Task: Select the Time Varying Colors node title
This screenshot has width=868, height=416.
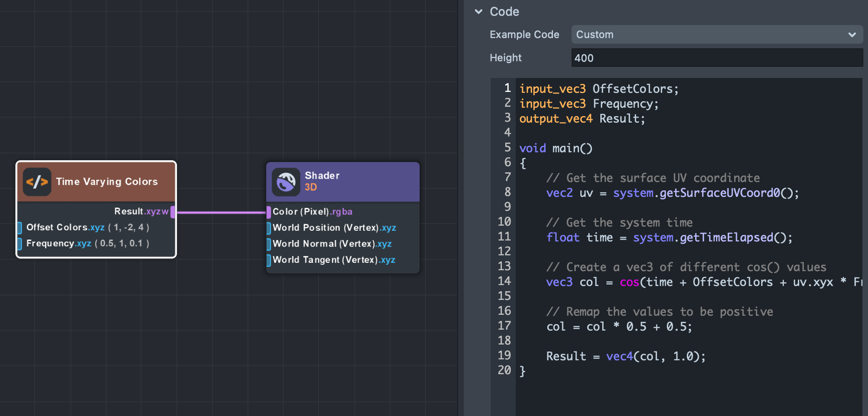Action: click(107, 182)
